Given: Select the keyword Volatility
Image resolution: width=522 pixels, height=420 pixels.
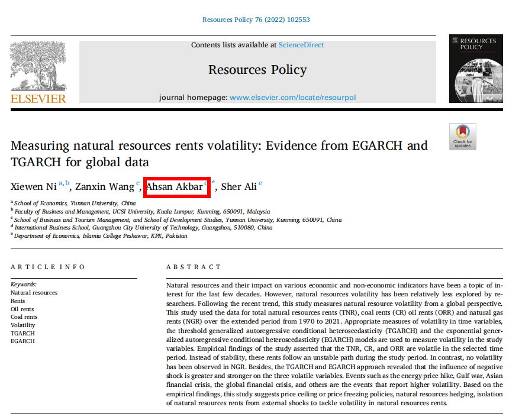Looking at the screenshot, I should 22,325.
